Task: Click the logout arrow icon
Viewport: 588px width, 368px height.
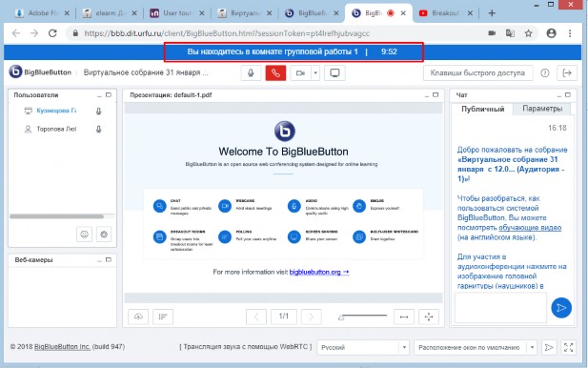Action: coord(567,72)
